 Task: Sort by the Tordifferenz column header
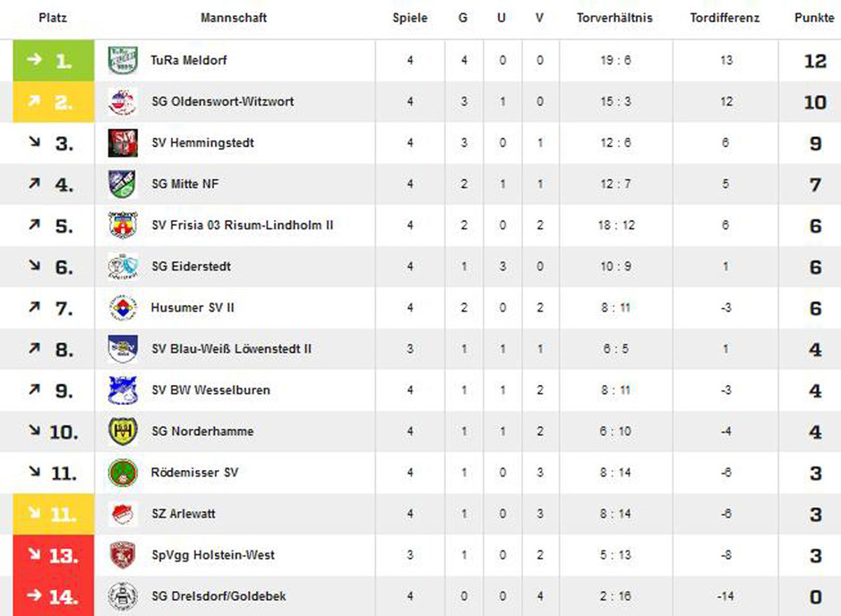725,18
